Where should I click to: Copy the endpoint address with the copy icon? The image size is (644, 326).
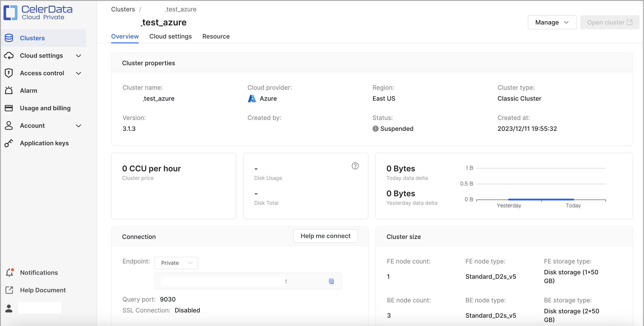point(331,281)
